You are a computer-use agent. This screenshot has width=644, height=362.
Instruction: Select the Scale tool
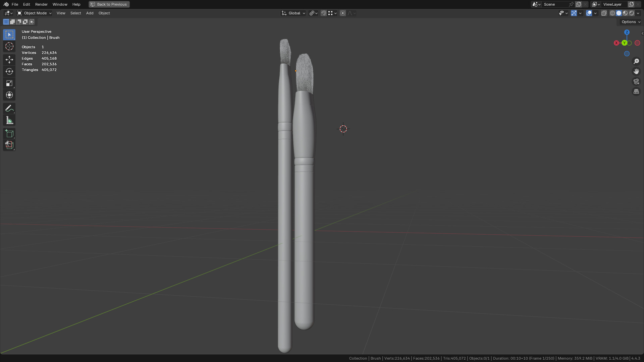click(x=9, y=83)
